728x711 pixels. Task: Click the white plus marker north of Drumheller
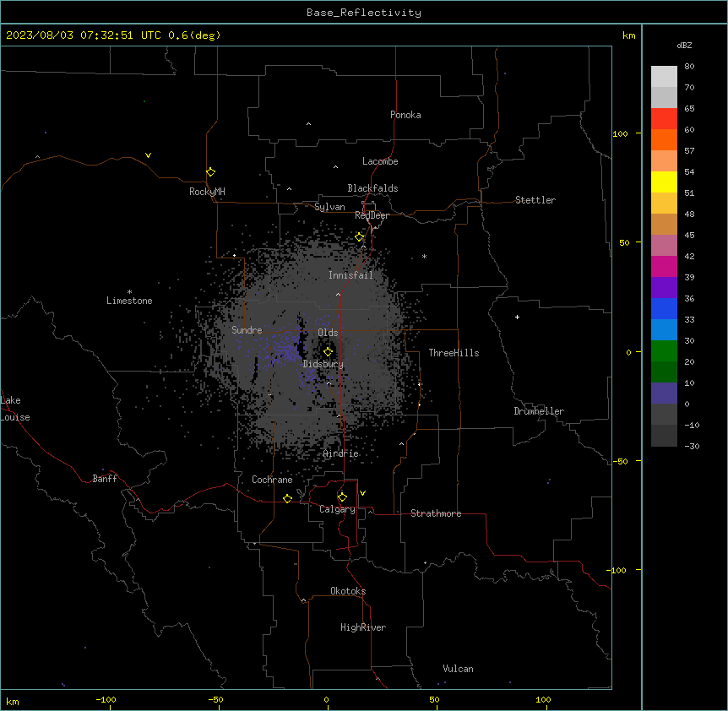517,317
